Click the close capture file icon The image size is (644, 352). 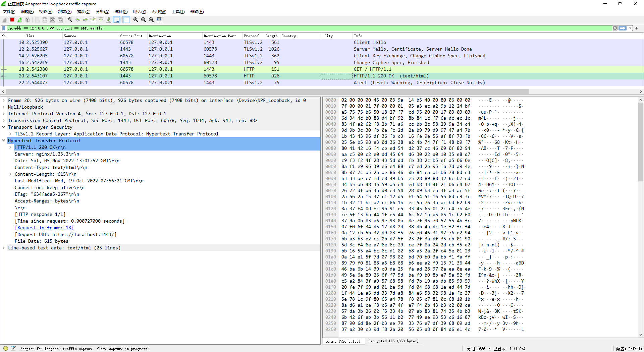[53, 20]
